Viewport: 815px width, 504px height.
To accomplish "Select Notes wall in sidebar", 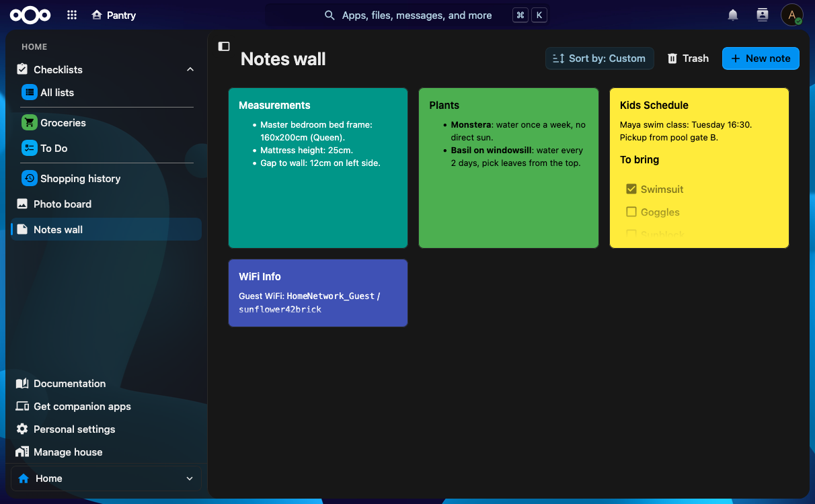I will [x=106, y=229].
